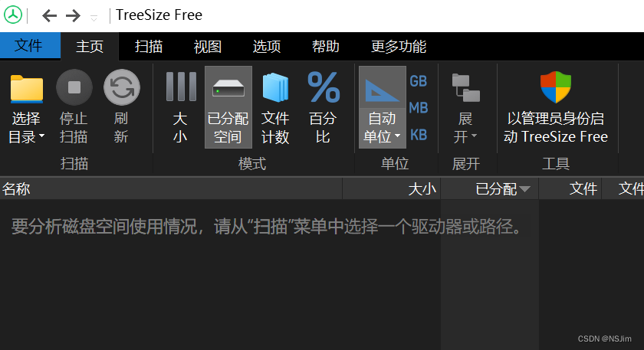Switch to the 扫描 ribbon tab

pyautogui.click(x=149, y=47)
